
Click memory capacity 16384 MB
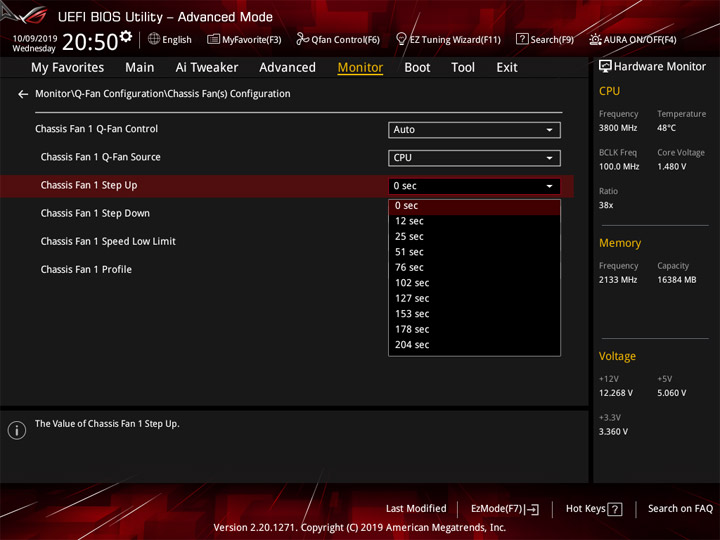[677, 280]
